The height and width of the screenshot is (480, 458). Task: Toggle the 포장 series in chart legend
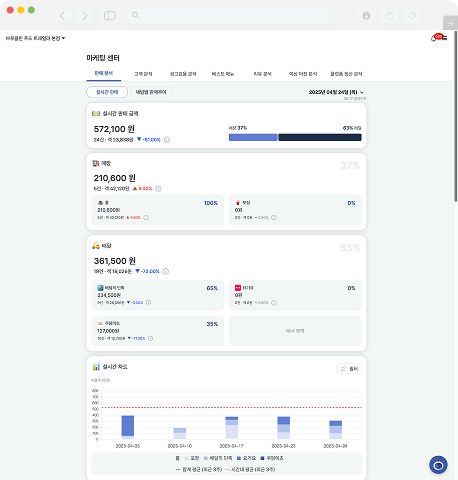coord(192,458)
